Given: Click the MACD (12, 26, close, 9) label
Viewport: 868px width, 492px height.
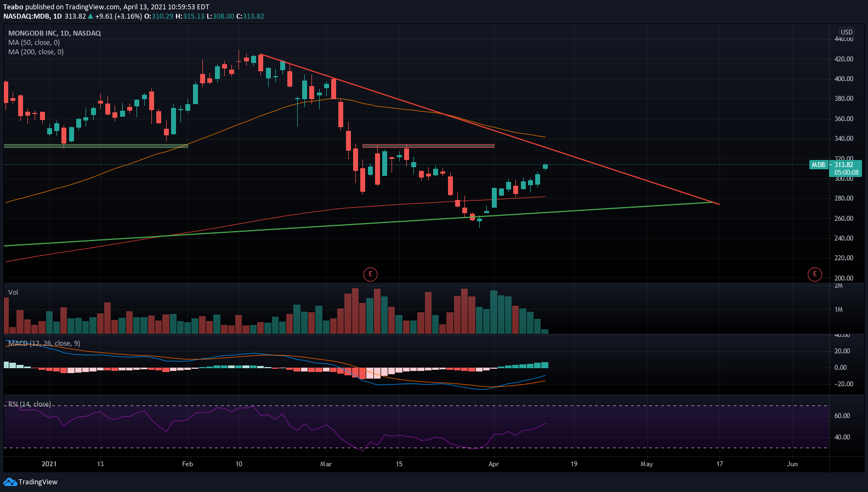Looking at the screenshot, I should (44, 344).
